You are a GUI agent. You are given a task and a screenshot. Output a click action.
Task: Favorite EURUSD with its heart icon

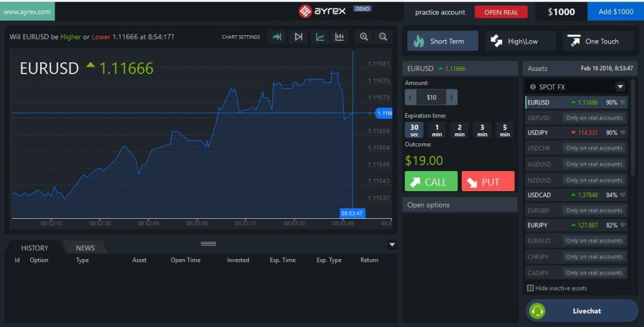click(x=623, y=103)
